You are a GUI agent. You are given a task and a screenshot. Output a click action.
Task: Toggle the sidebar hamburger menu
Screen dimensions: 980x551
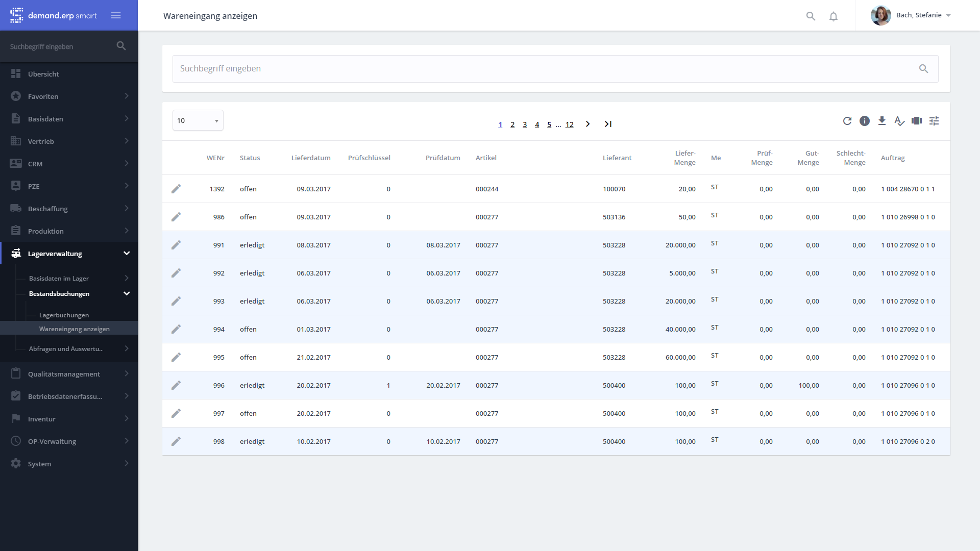pos(116,15)
